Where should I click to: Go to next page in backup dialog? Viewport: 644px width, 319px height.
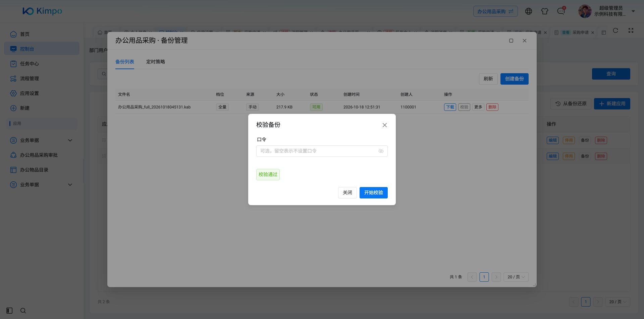pyautogui.click(x=496, y=277)
